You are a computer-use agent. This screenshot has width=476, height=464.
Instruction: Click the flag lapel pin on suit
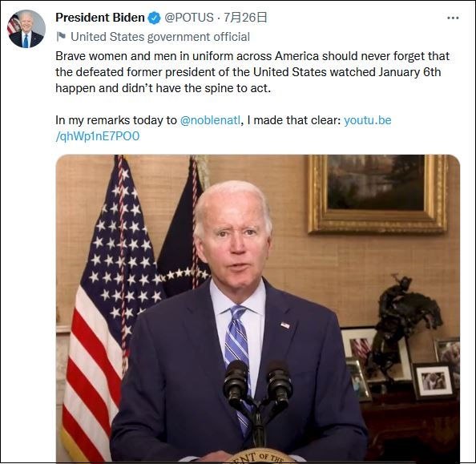point(284,325)
